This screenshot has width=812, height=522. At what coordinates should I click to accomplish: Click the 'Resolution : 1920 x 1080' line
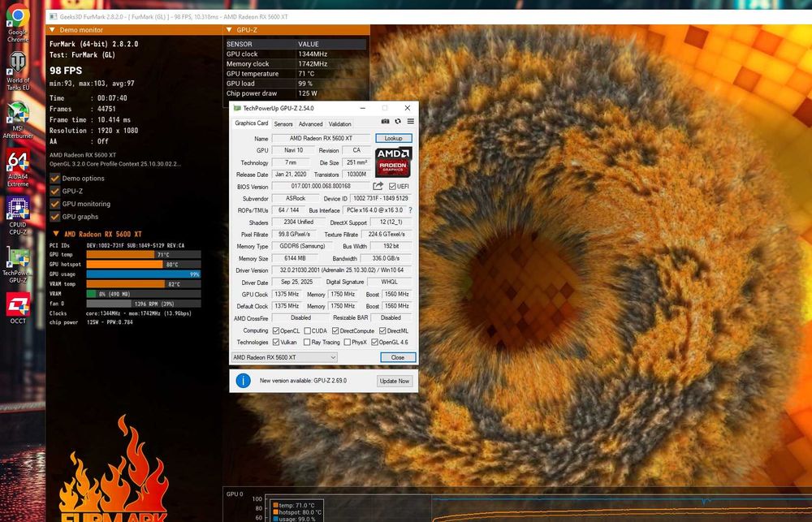(93, 131)
